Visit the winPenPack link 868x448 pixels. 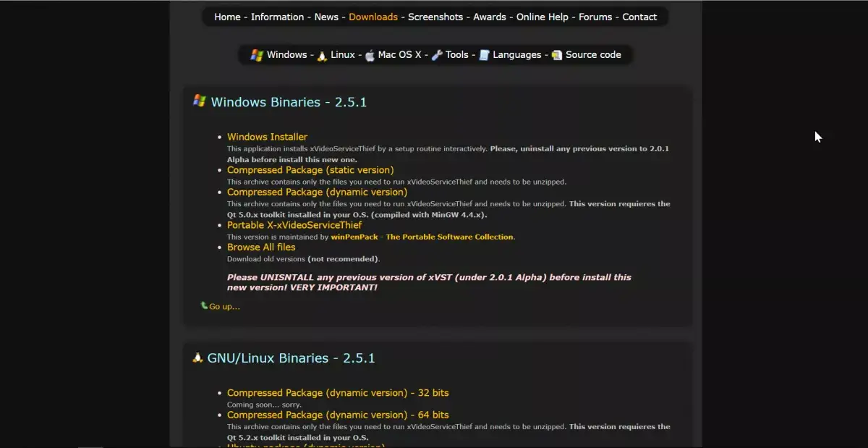(355, 237)
